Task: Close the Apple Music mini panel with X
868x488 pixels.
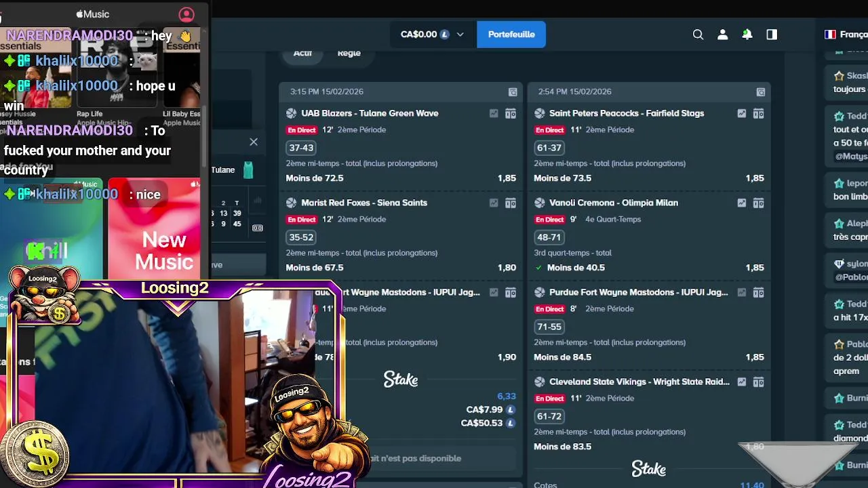Action: (254, 142)
